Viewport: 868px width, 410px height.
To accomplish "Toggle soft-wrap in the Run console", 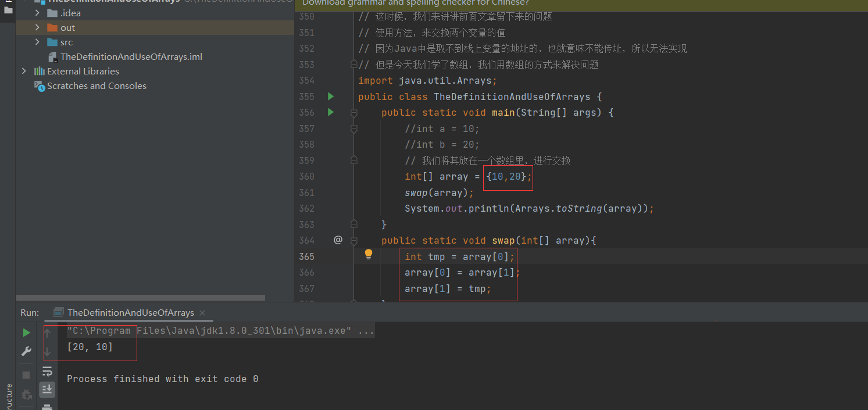I will pyautogui.click(x=48, y=371).
